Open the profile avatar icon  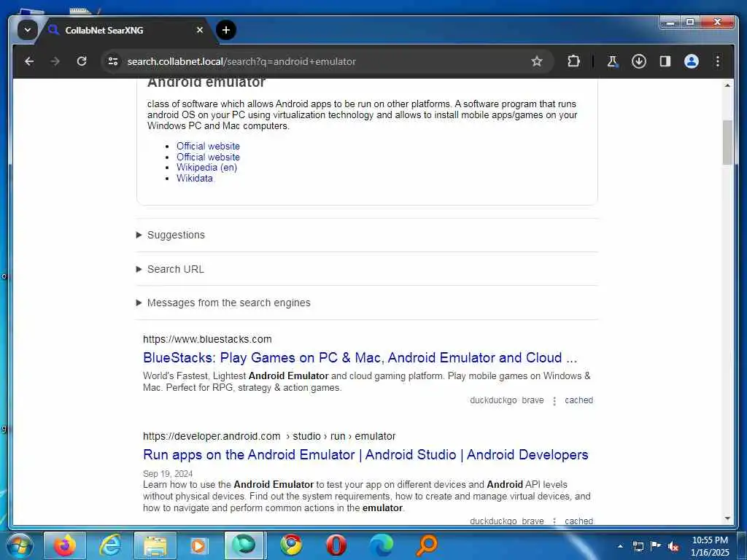click(x=692, y=61)
